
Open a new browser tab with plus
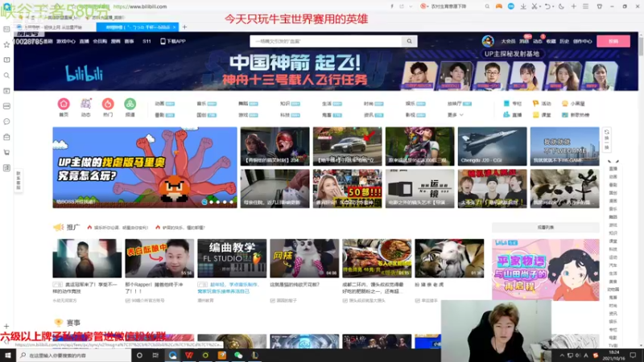click(184, 27)
